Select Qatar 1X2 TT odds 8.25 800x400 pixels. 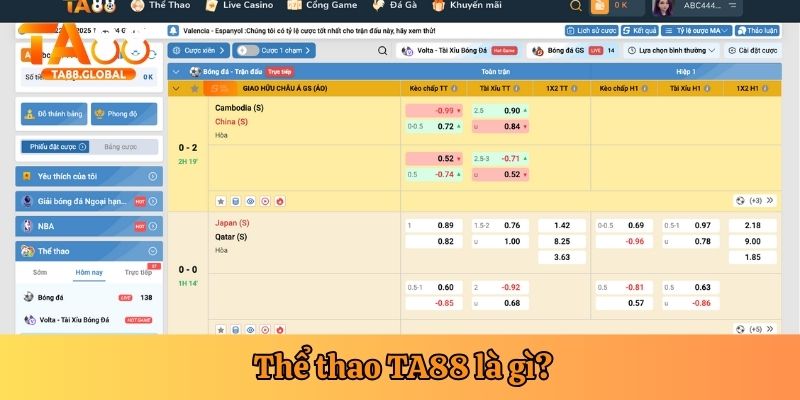point(562,241)
